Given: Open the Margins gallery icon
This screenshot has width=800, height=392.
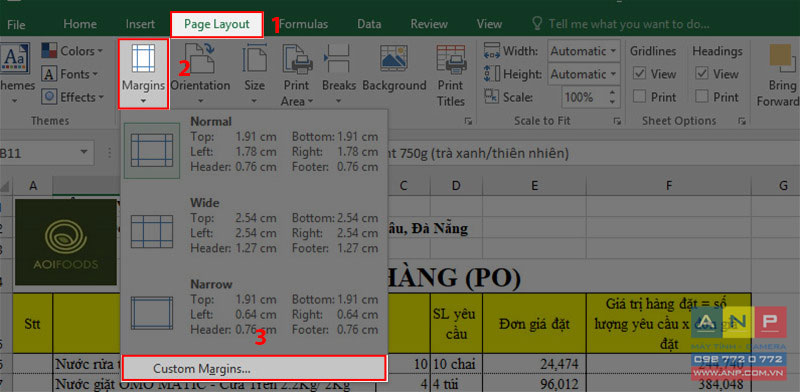Looking at the screenshot, I should coord(143,58).
